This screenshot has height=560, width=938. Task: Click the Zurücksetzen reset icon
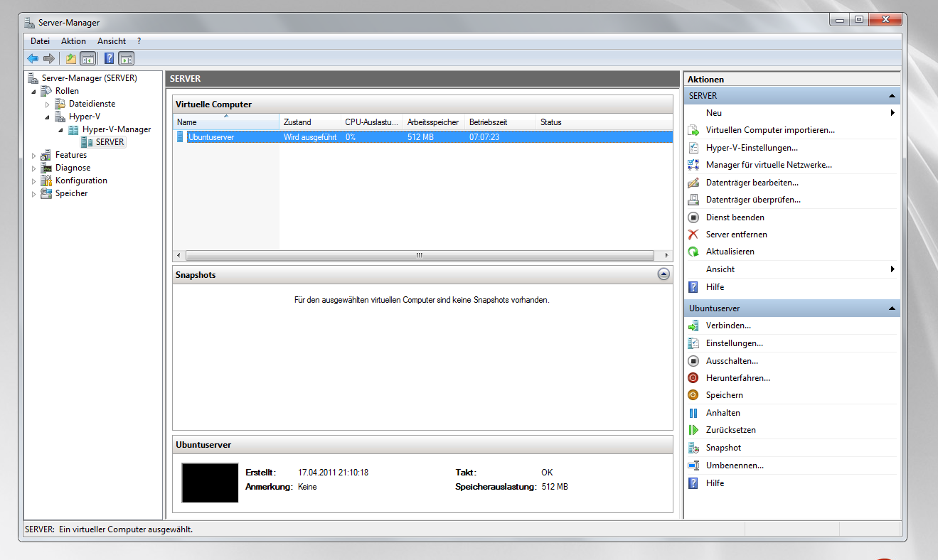[693, 430]
